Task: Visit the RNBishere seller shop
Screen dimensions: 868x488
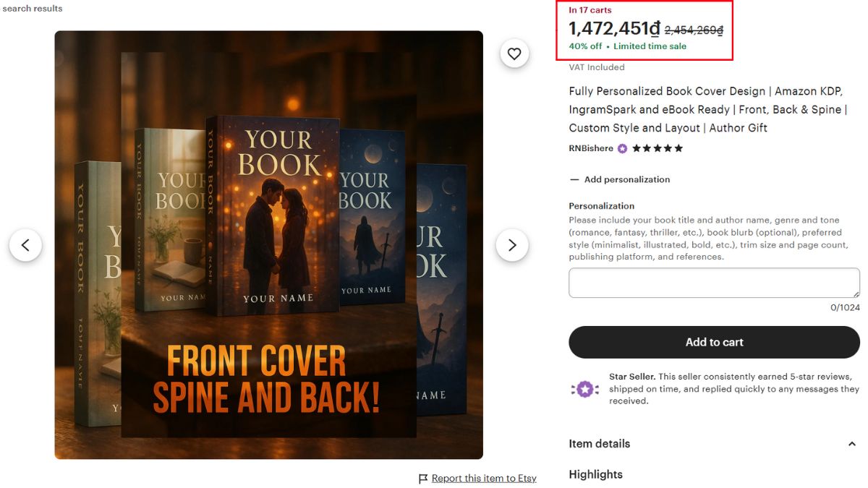Action: click(591, 148)
